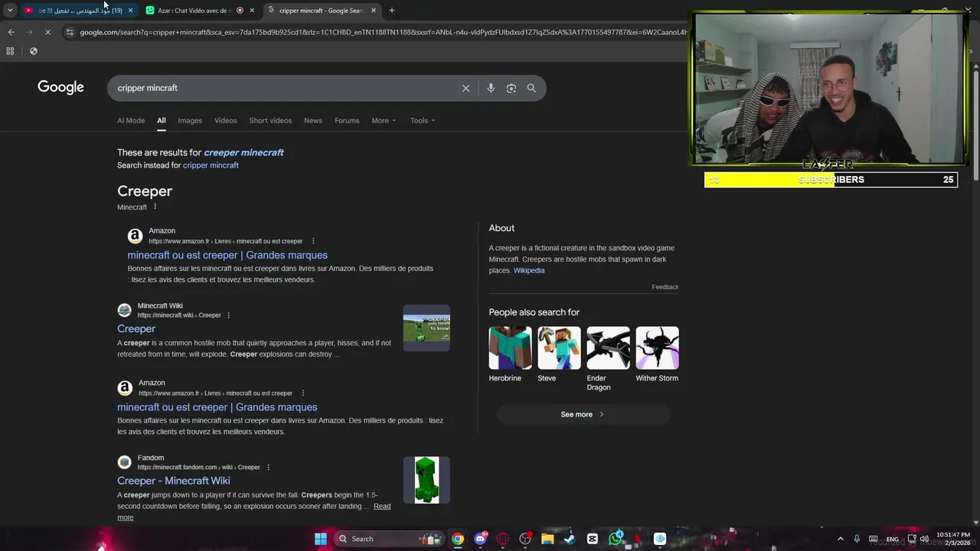Open the tab search dropdown arrow

(x=10, y=10)
